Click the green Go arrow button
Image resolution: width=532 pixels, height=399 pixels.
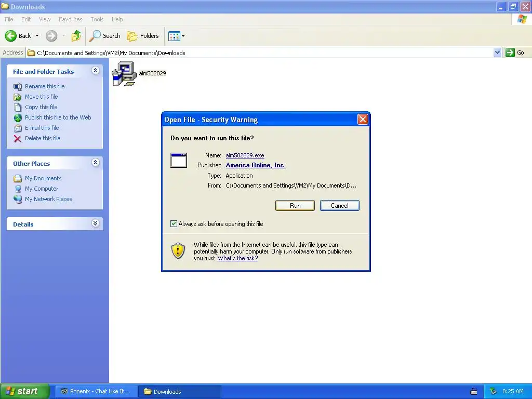(x=510, y=52)
